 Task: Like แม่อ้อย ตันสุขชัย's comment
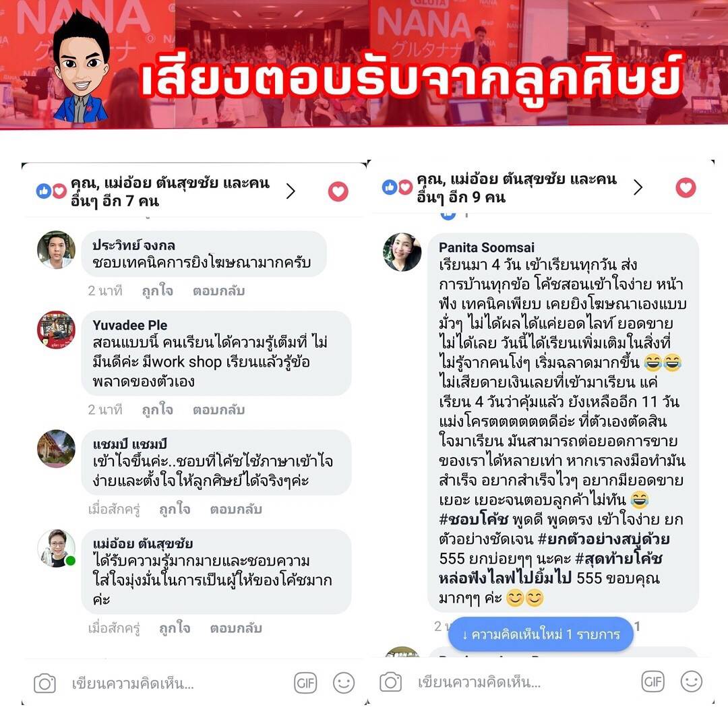coord(175,628)
